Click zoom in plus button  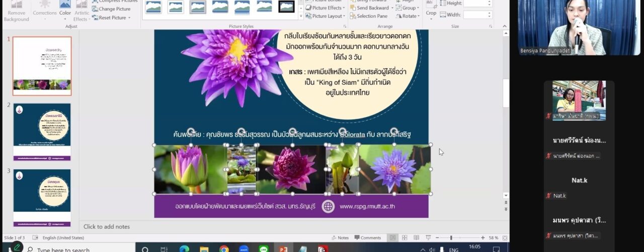[482, 238]
